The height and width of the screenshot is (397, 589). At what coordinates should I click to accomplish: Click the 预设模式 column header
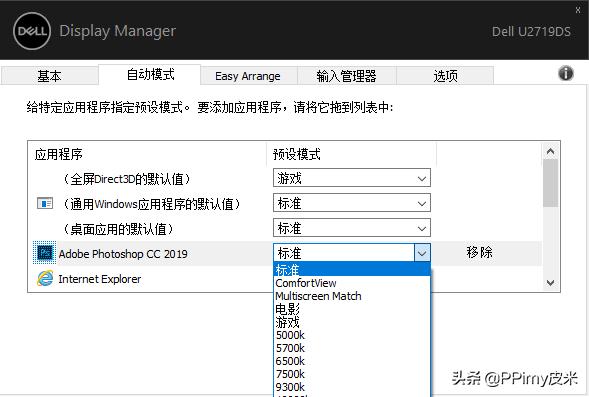pyautogui.click(x=297, y=154)
